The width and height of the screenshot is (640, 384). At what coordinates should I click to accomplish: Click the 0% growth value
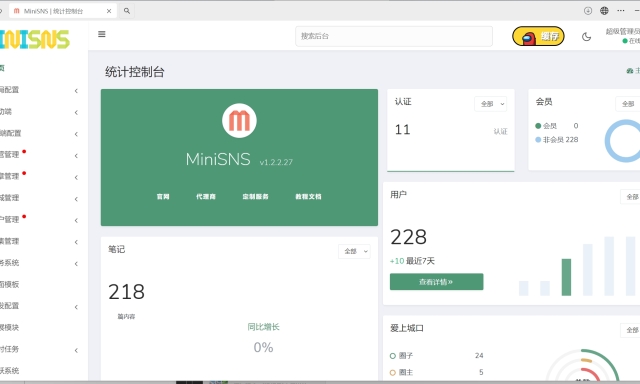coord(263,347)
